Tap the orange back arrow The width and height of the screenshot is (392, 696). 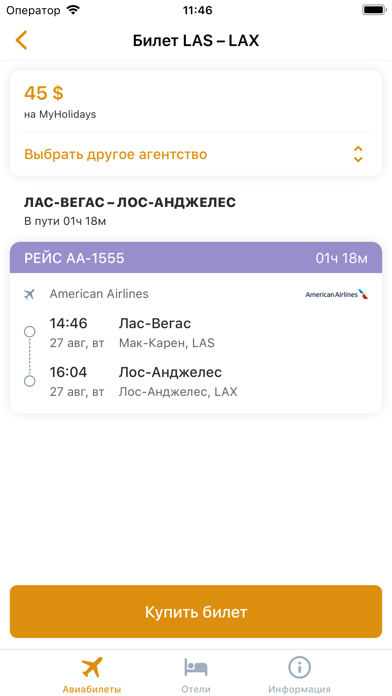[x=21, y=40]
